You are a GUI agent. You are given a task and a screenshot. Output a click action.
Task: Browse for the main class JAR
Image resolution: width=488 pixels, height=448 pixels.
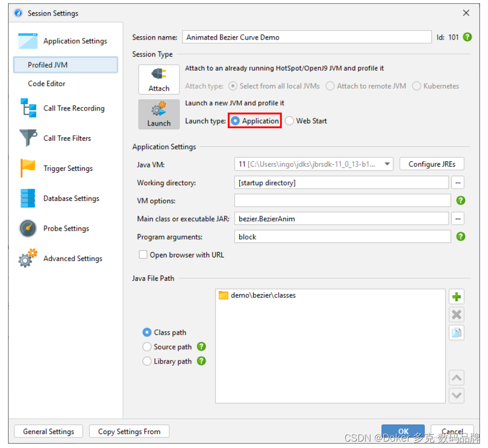(458, 218)
